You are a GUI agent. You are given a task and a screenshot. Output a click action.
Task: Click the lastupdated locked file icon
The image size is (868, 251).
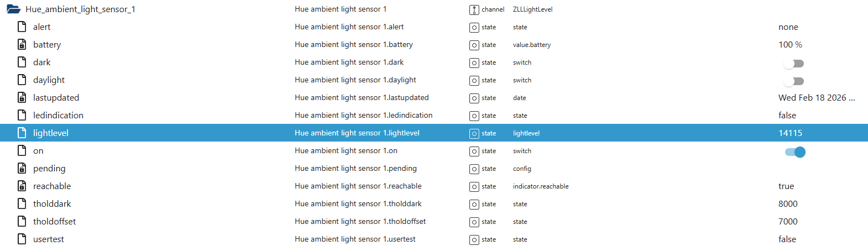(x=22, y=98)
